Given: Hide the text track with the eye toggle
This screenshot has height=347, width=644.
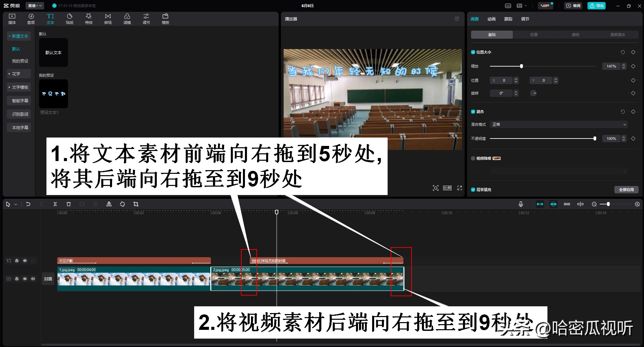Looking at the screenshot, I should pos(25,261).
